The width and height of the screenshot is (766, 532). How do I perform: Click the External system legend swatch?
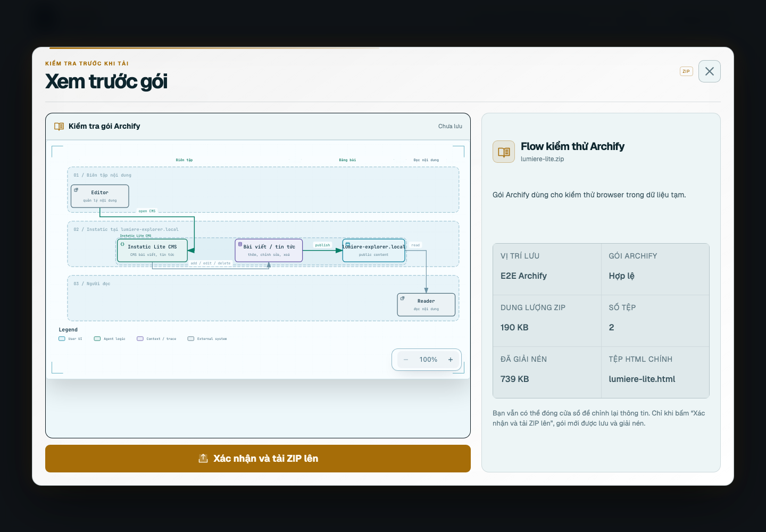click(x=191, y=338)
